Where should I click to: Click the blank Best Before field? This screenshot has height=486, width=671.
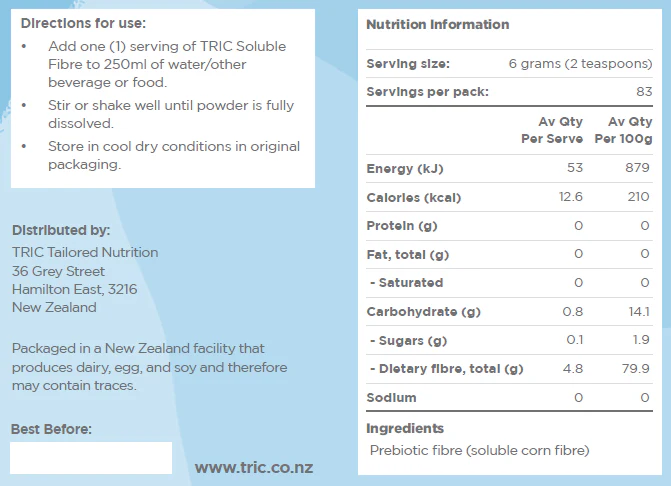91,458
